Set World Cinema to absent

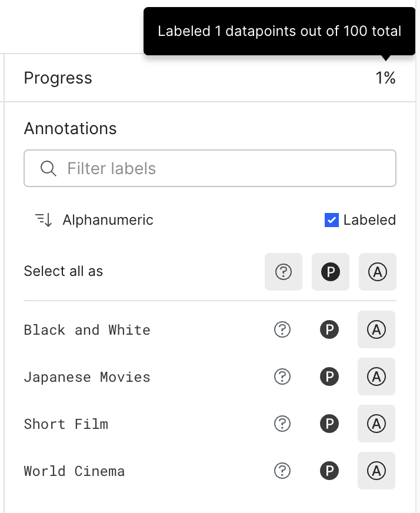[x=376, y=471]
